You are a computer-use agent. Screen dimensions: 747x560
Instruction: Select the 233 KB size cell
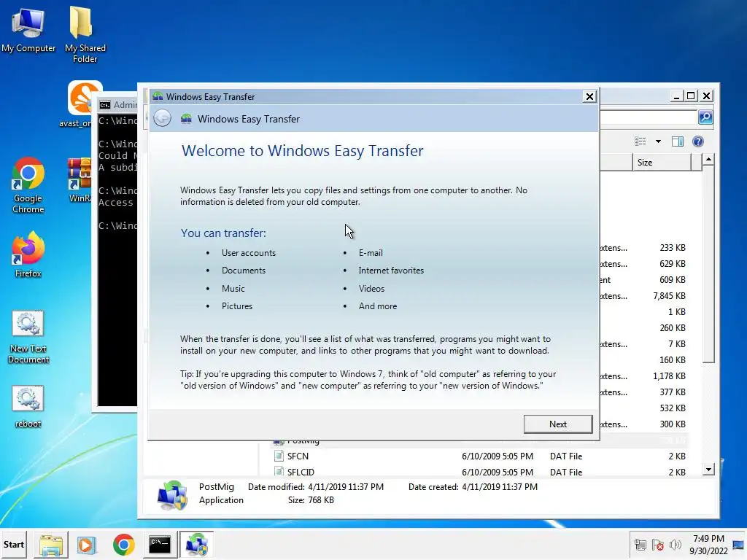point(672,248)
